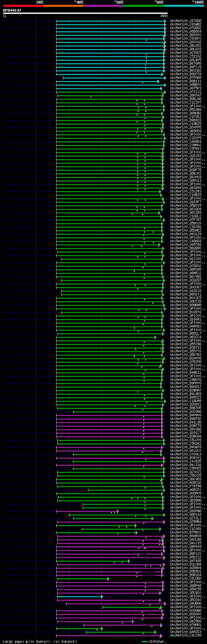The image size is (207, 644).
Task: Select the UniRef100_Q8H7A7 label
Action: [186, 95]
